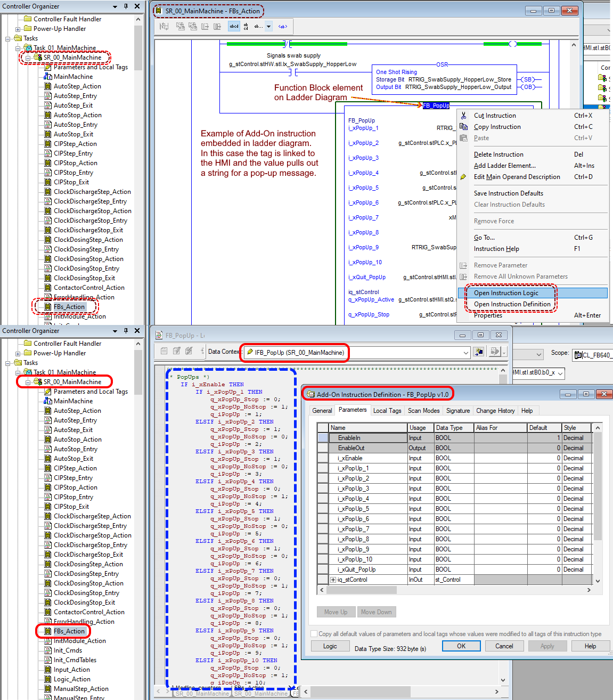Open the Data Context dropdown list
This screenshot has height=700, width=613.
[x=465, y=353]
